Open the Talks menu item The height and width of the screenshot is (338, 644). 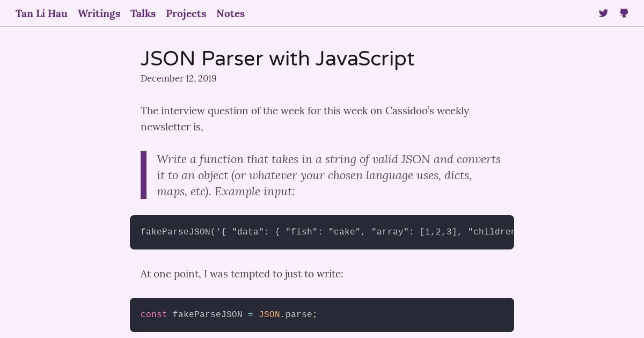point(143,13)
